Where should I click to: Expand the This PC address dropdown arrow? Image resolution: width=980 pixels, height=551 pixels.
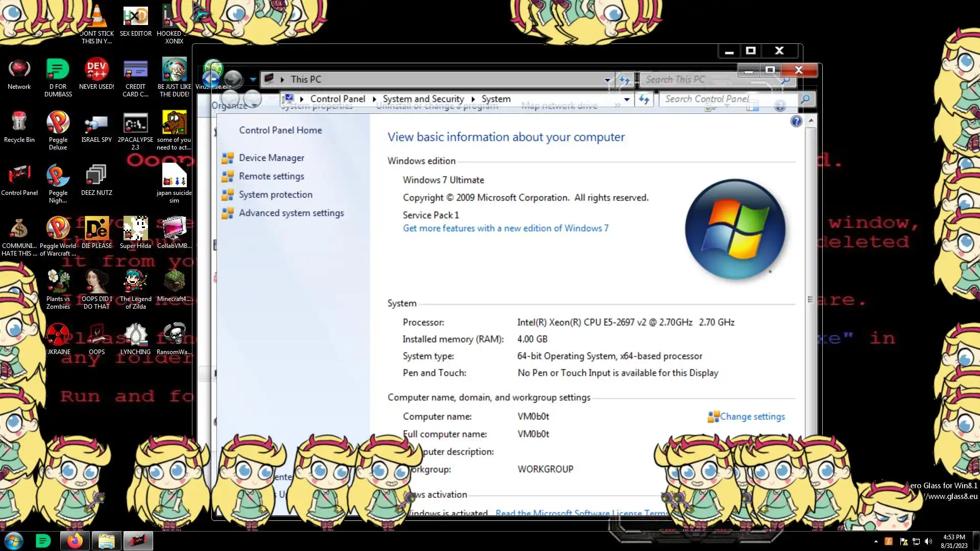(607, 80)
